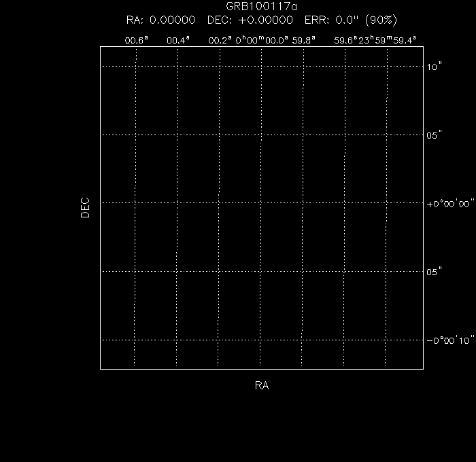Click the 00.2s RA tick label
Image resolution: width=476 pixels, height=462 pixels.
coord(220,40)
